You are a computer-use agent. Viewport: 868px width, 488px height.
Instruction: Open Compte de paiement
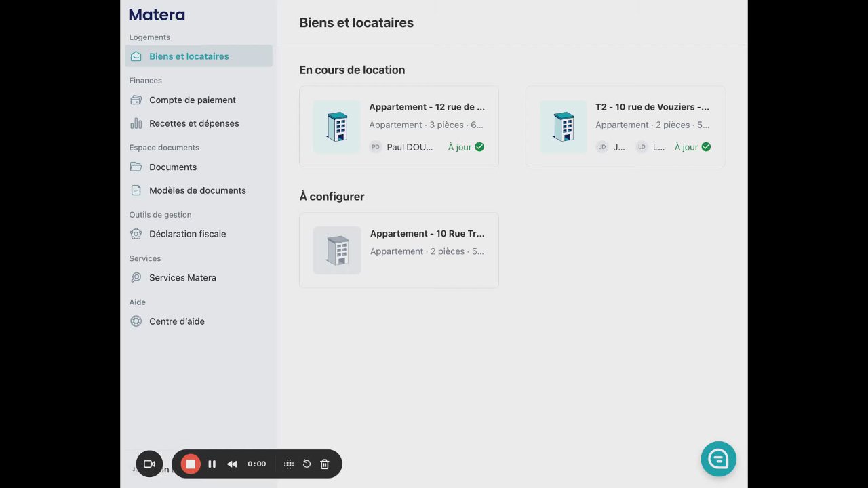(199, 100)
